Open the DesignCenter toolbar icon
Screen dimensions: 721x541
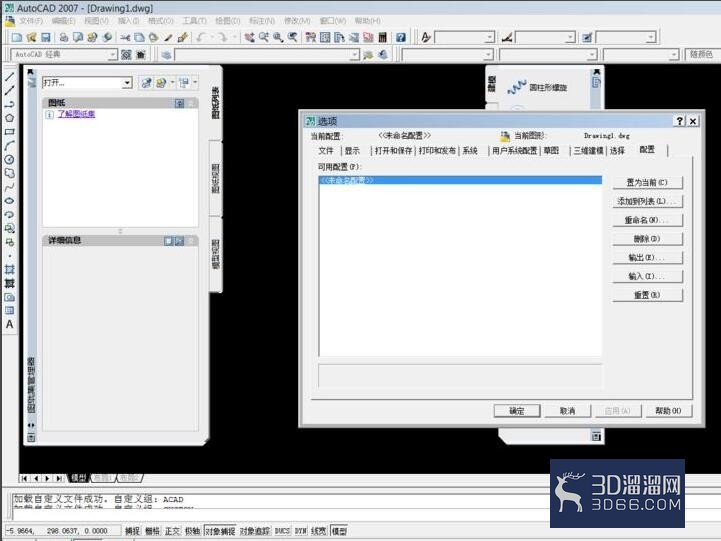325,37
